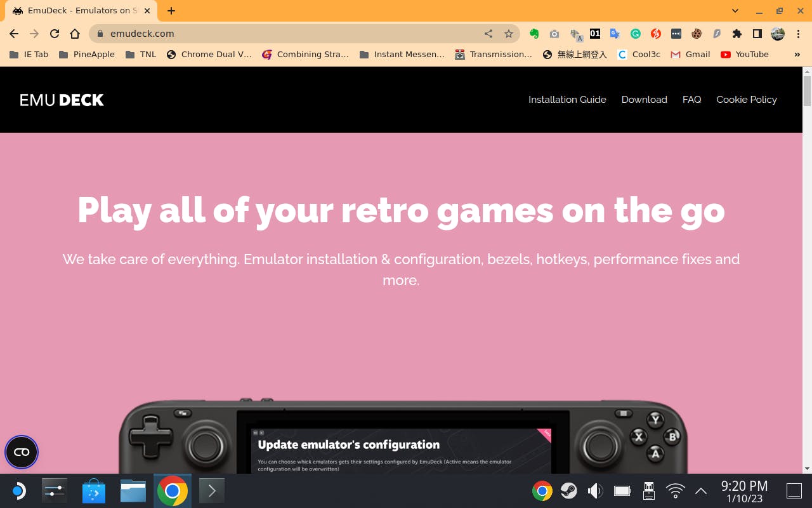This screenshot has height=508, width=812.
Task: Open the green Grammarly extension
Action: [636, 34]
